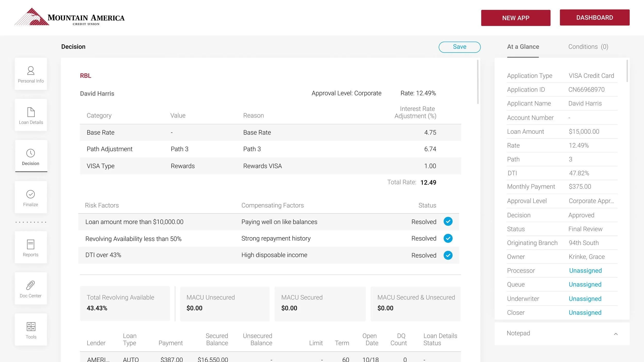
Task: Select the At a Glance tab
Action: pyautogui.click(x=523, y=47)
